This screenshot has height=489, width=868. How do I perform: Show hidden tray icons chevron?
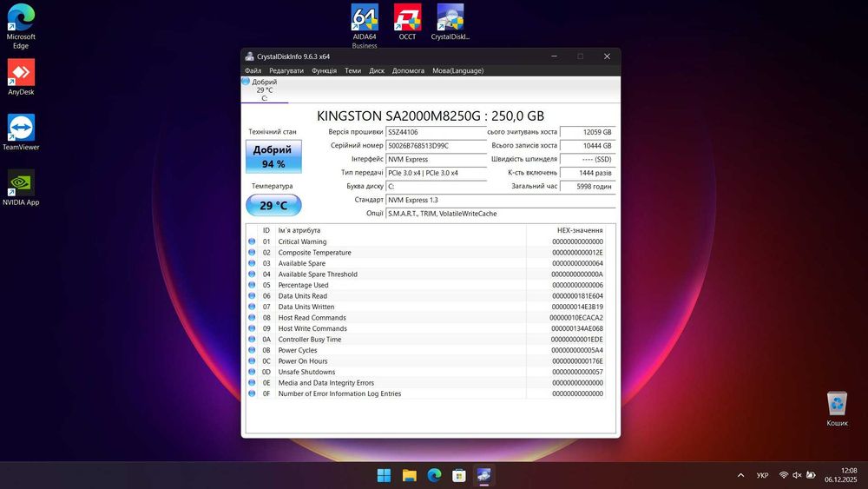(740, 475)
